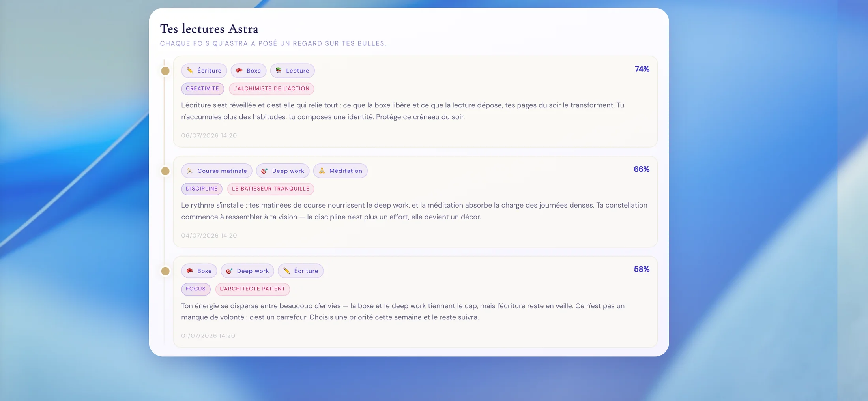Image resolution: width=868 pixels, height=401 pixels.
Task: Click the paragraph starting Le rythme s'installe
Action: [414, 211]
